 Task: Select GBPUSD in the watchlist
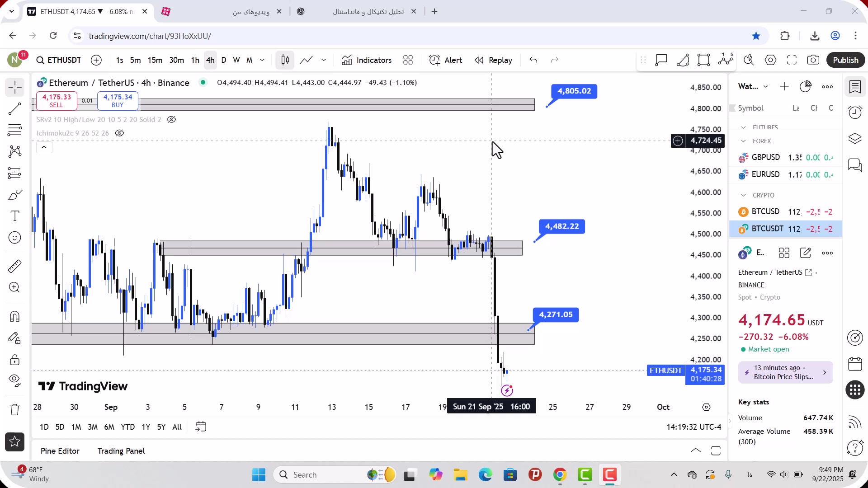786,158
